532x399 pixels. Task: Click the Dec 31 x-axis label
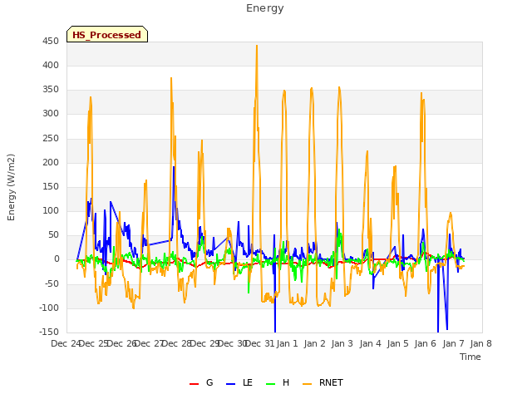click(259, 343)
